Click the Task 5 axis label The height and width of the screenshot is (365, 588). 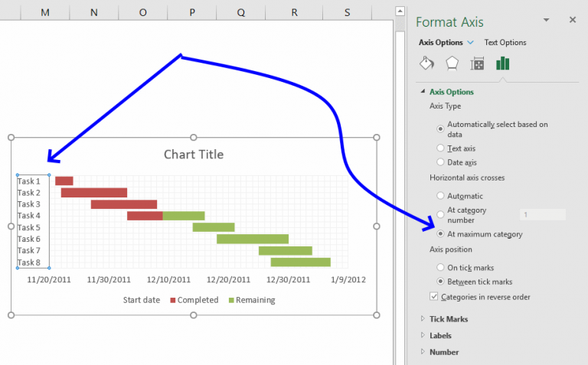[29, 227]
